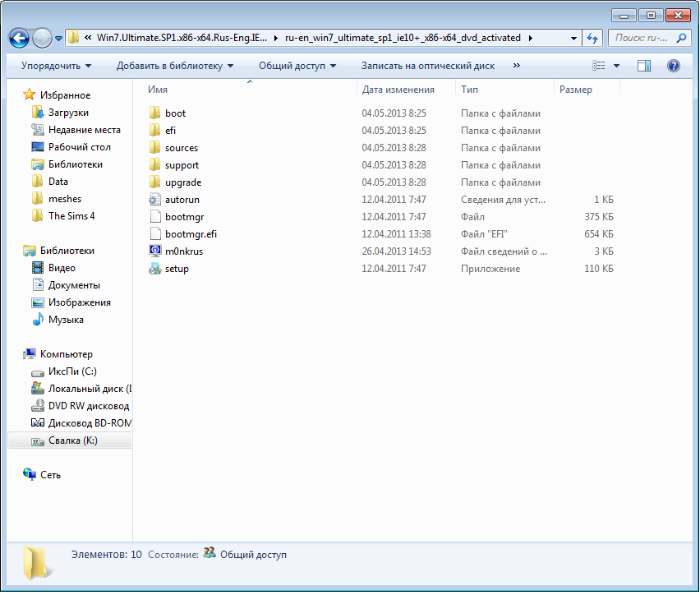Select 'Компьютер' in navigation pane
The image size is (700, 595).
pos(66,354)
